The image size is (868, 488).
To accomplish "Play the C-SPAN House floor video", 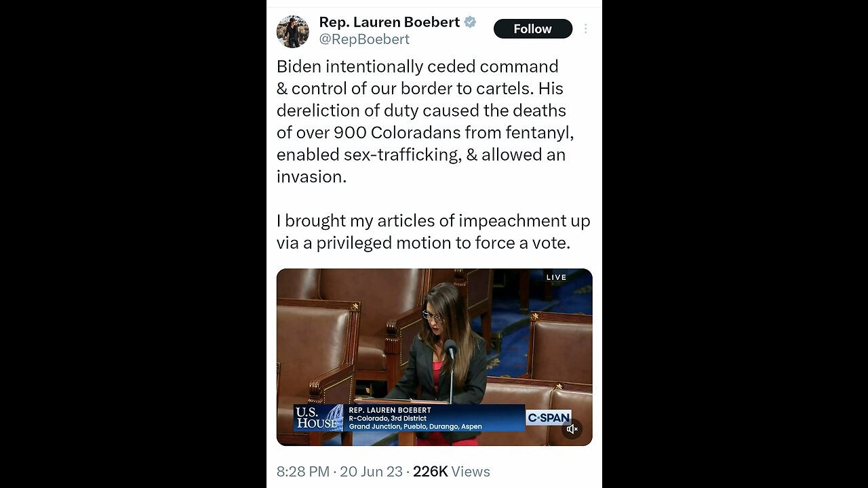I will pos(434,357).
